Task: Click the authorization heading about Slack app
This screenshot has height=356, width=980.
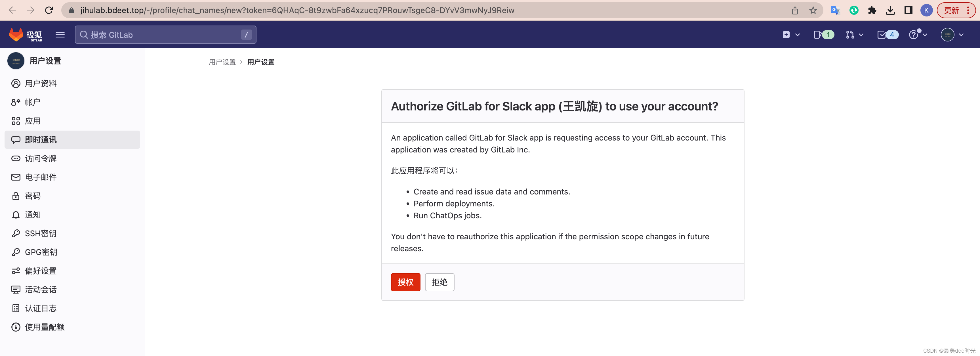Action: pos(554,106)
